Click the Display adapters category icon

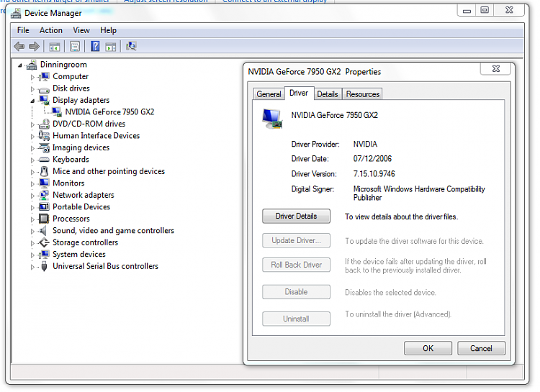pos(44,100)
